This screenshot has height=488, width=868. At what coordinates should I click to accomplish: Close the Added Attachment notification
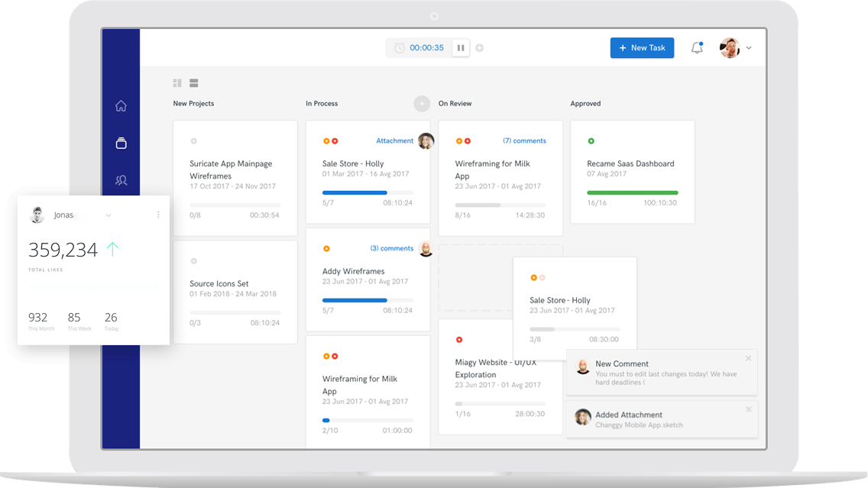click(748, 410)
